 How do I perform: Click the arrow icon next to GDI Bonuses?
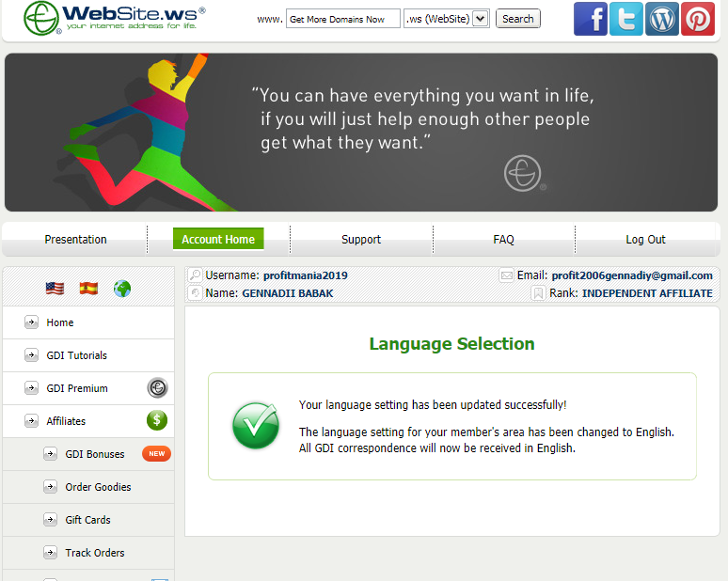click(50, 454)
